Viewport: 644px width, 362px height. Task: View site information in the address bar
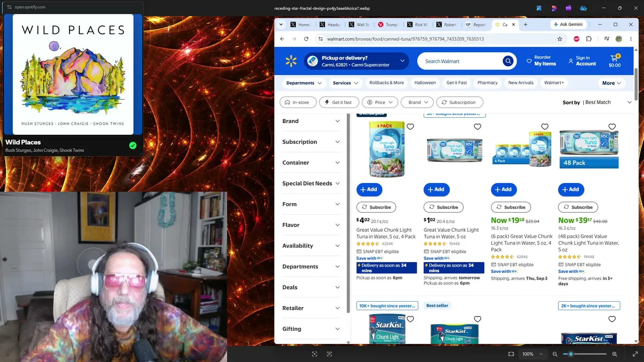click(x=320, y=39)
